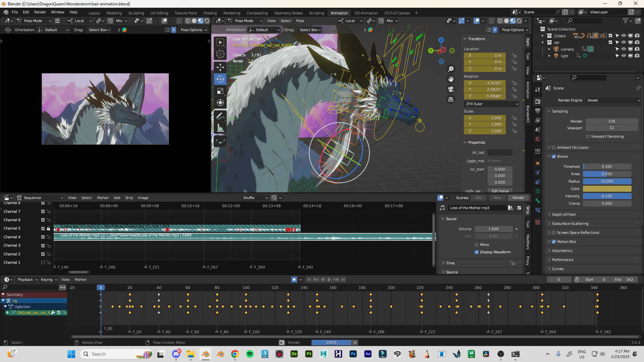
Task: Click the Bloom Color swatch
Action: pos(607,189)
